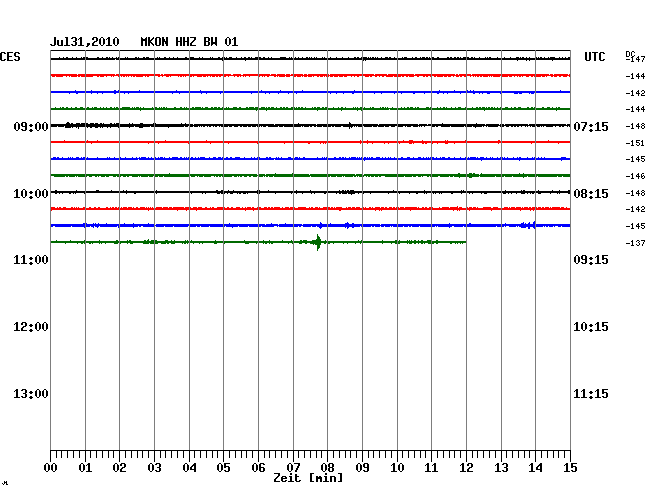Click the 13:00 local time label

[31, 394]
